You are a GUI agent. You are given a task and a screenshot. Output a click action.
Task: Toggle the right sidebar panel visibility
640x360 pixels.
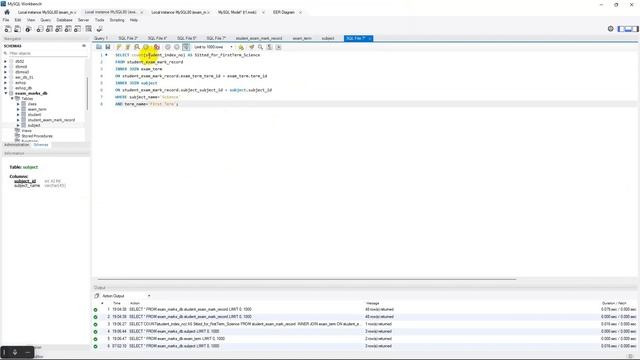pos(635,29)
